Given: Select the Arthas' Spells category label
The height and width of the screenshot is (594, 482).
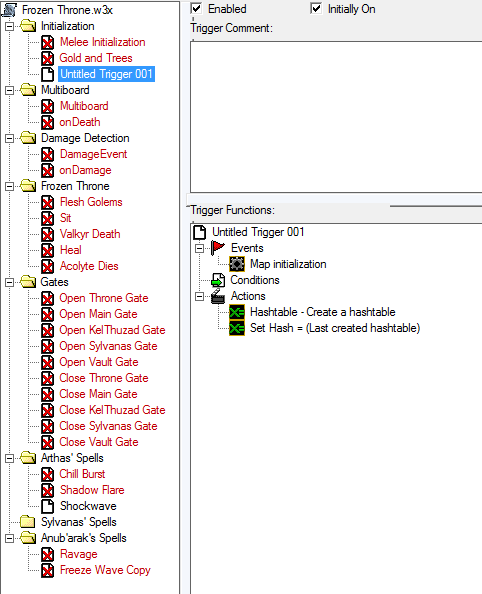Looking at the screenshot, I should [72, 458].
